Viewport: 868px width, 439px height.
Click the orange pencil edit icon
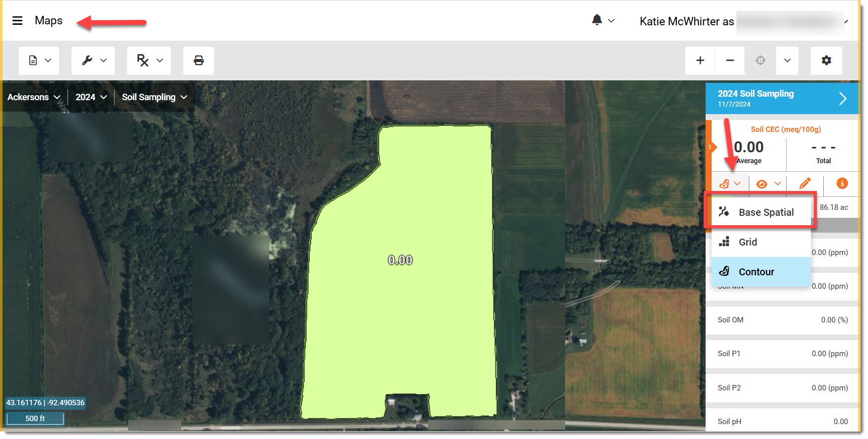click(805, 184)
